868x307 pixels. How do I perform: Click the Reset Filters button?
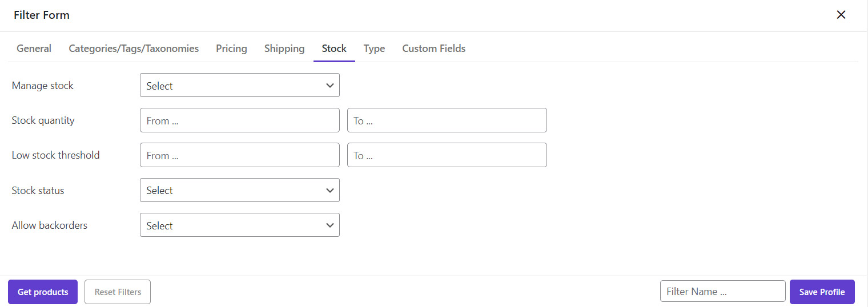point(118,292)
